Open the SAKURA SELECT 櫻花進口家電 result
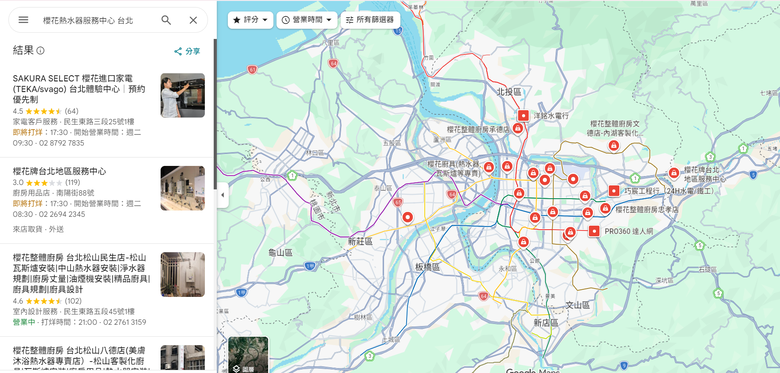Screen dimensions: 780x373 108,111
